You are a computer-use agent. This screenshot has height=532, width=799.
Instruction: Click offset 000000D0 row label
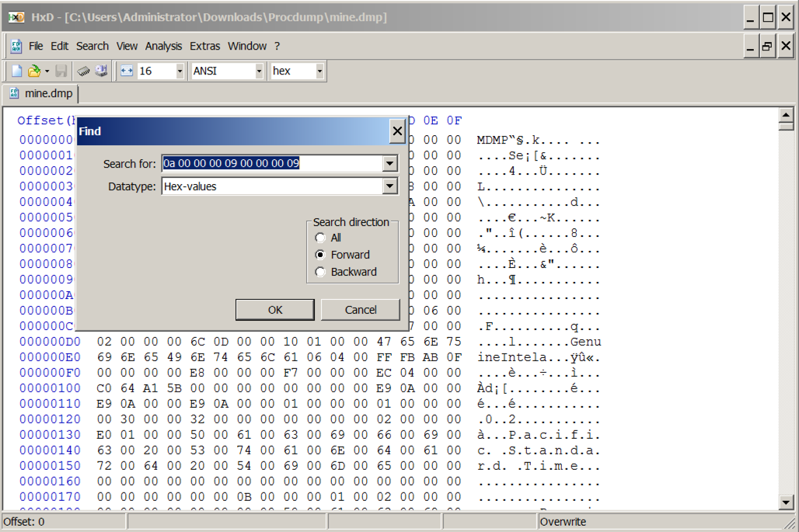coord(50,342)
